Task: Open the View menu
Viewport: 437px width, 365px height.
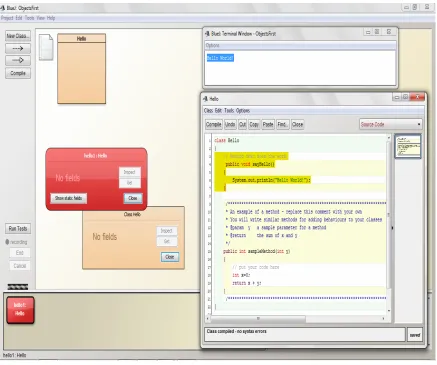Action: click(x=41, y=18)
